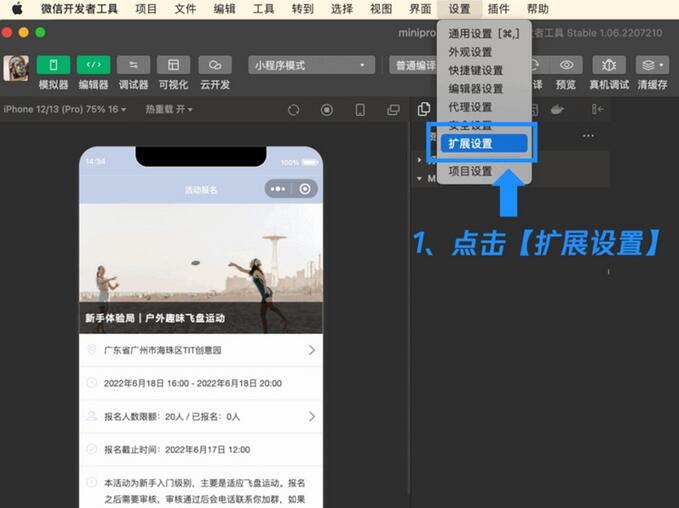Click the user avatar thumbnail
The image size is (679, 508).
(16, 68)
